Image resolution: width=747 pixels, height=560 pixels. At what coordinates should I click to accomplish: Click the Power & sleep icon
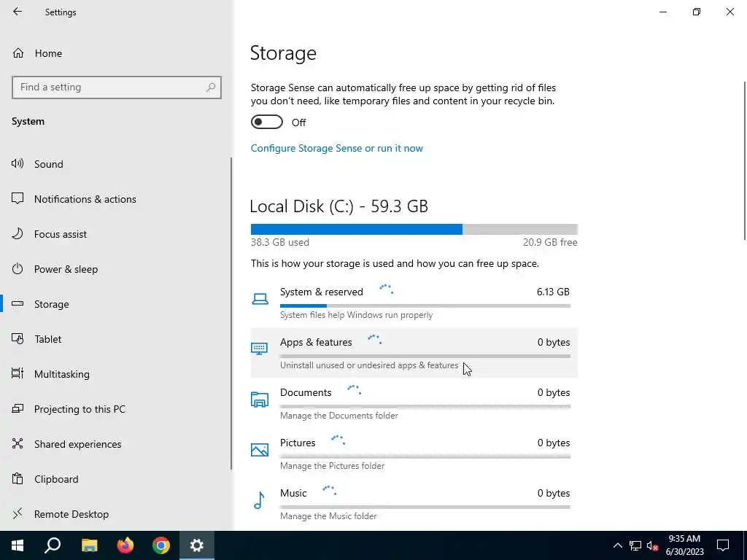click(18, 268)
